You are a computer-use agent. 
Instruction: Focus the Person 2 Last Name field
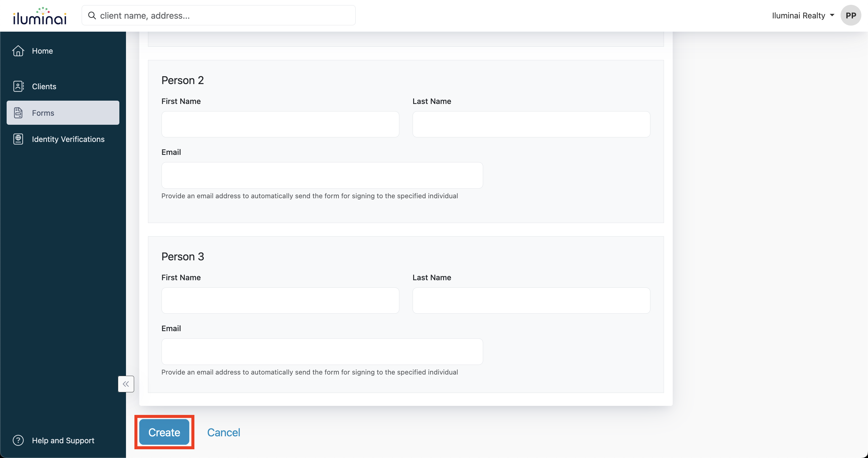pyautogui.click(x=531, y=124)
